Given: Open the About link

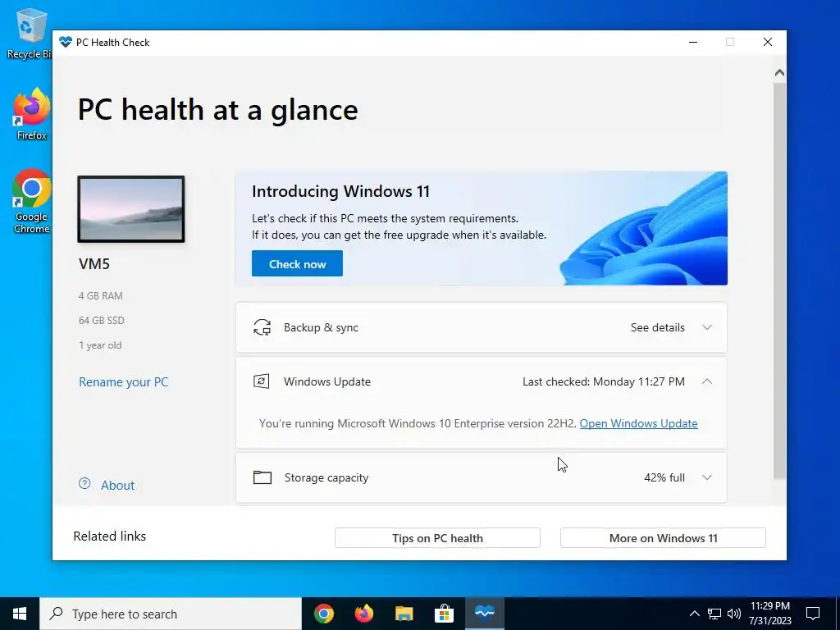Looking at the screenshot, I should click(118, 486).
